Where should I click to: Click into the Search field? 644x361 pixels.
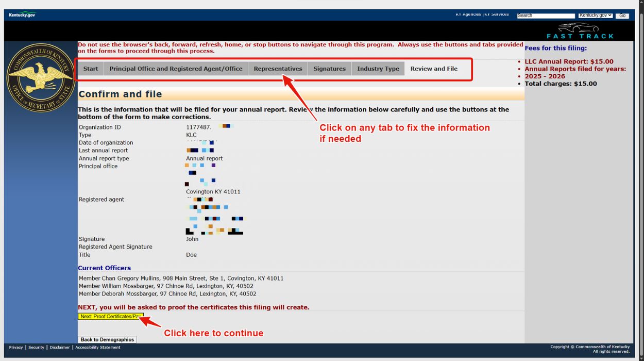546,15
